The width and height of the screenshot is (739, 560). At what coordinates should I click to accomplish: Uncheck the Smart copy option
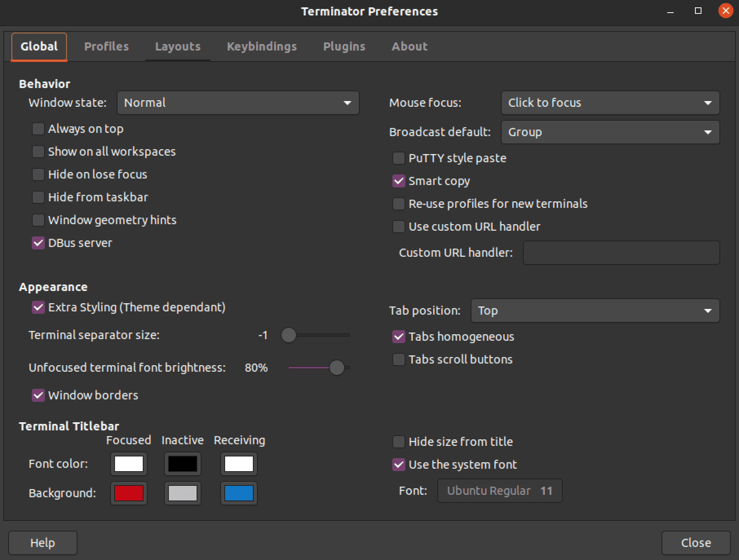click(x=398, y=181)
